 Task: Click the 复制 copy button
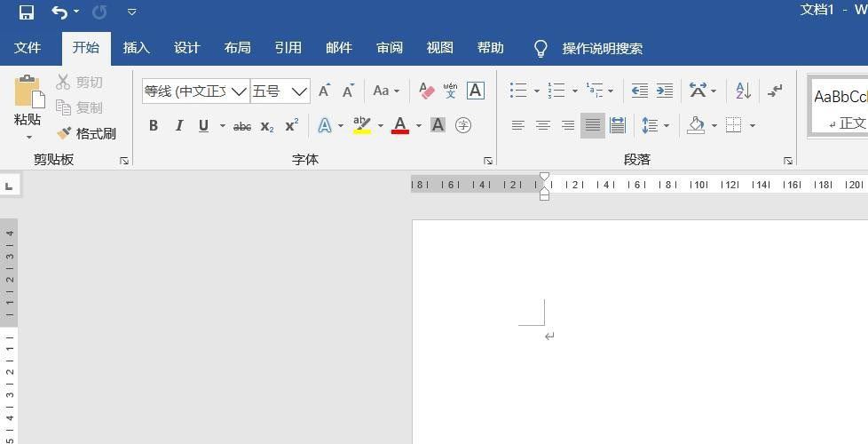point(79,107)
